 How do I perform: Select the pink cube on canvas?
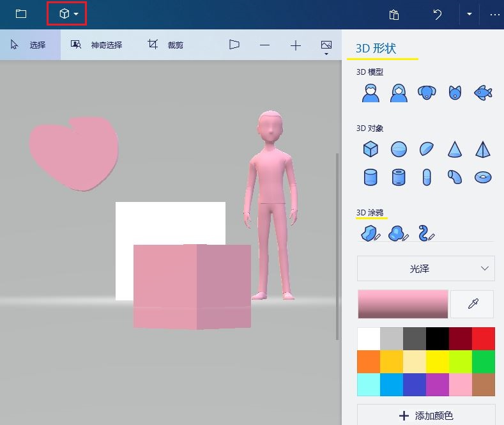(x=192, y=287)
